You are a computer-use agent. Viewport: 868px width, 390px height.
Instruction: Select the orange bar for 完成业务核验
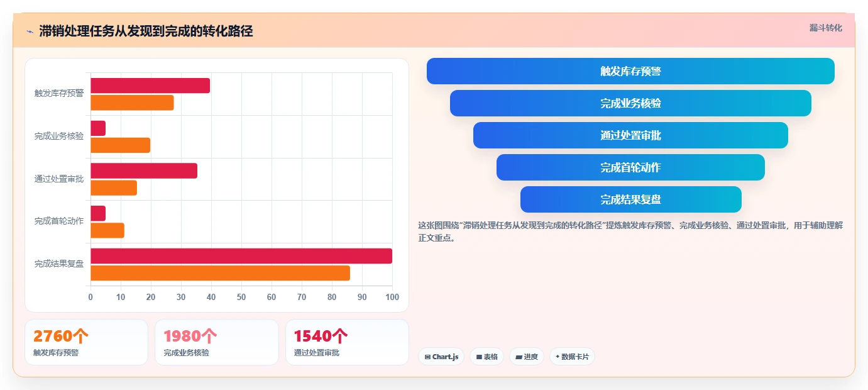coord(120,145)
